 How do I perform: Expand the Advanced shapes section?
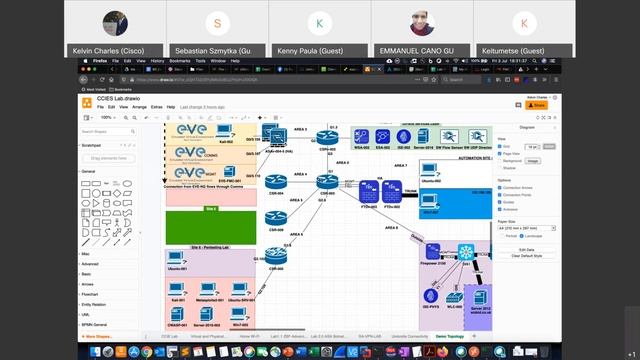90,264
